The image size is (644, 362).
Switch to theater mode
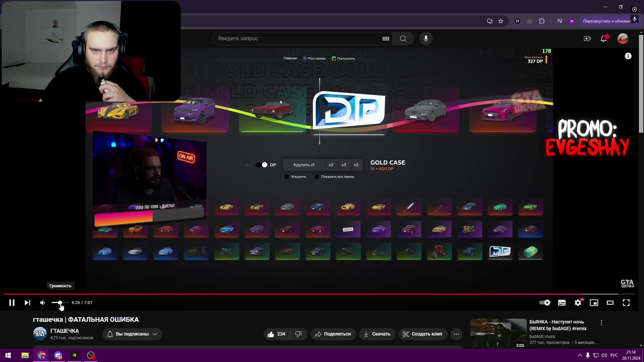(x=610, y=303)
